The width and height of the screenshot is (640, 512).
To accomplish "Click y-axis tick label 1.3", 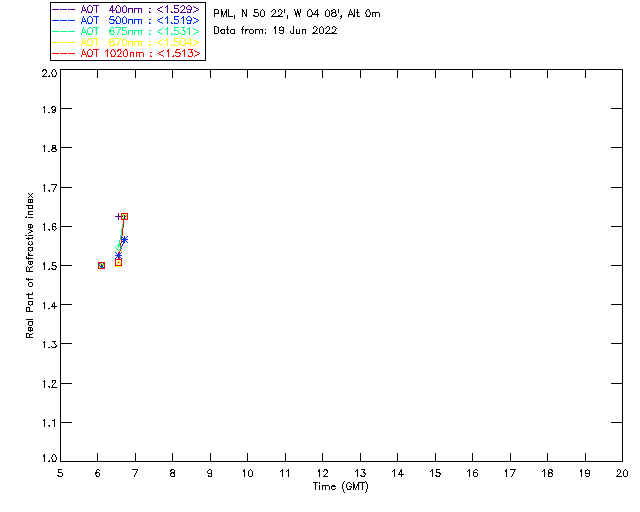I will click(49, 345).
